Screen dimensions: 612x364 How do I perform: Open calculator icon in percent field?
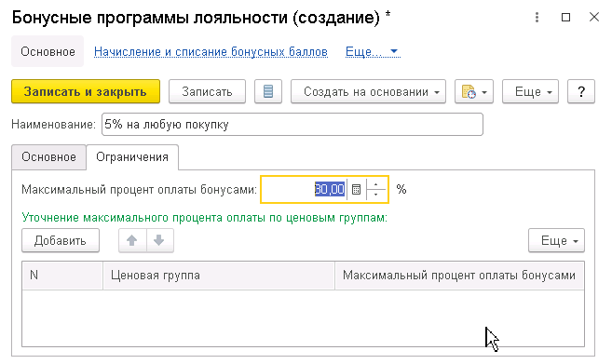pos(356,190)
